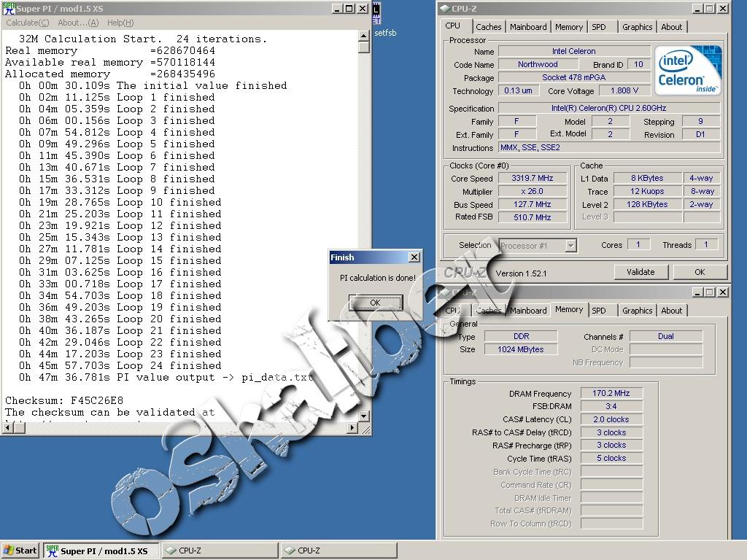Screen dimensions: 747x560
Task: Switch to Graphics tab in upper CPU-Z
Action: 637,27
